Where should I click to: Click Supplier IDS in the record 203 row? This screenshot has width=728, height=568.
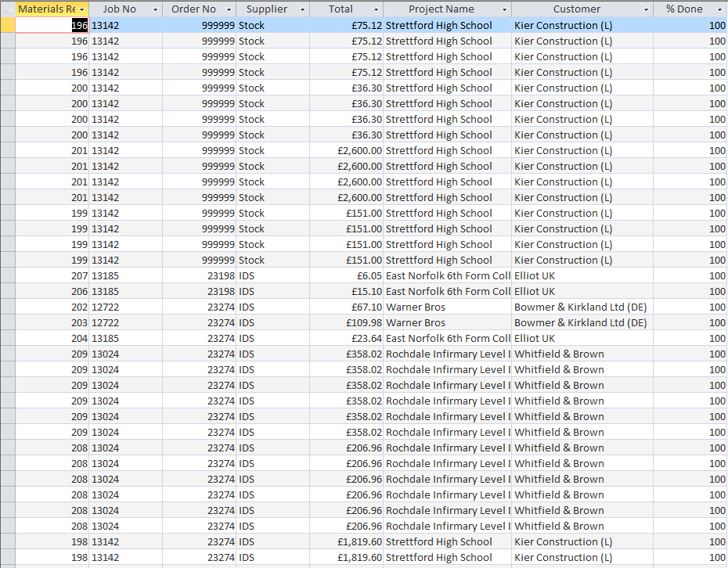[247, 322]
